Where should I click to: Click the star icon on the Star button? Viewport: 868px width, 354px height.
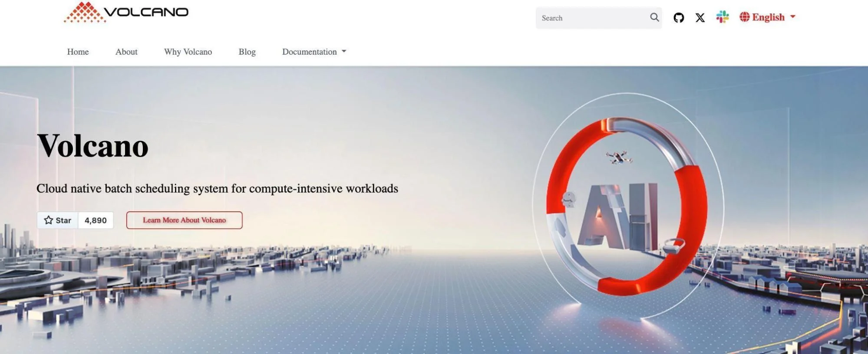pos(49,220)
